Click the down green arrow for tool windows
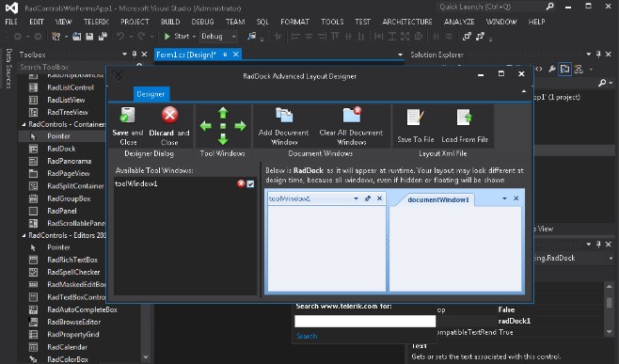619x364 pixels. pyautogui.click(x=223, y=139)
